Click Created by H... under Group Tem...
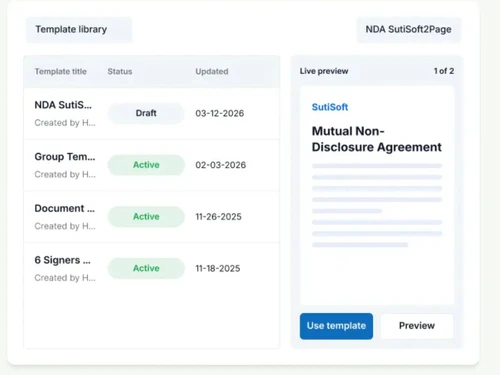This screenshot has width=500, height=375. (x=65, y=174)
